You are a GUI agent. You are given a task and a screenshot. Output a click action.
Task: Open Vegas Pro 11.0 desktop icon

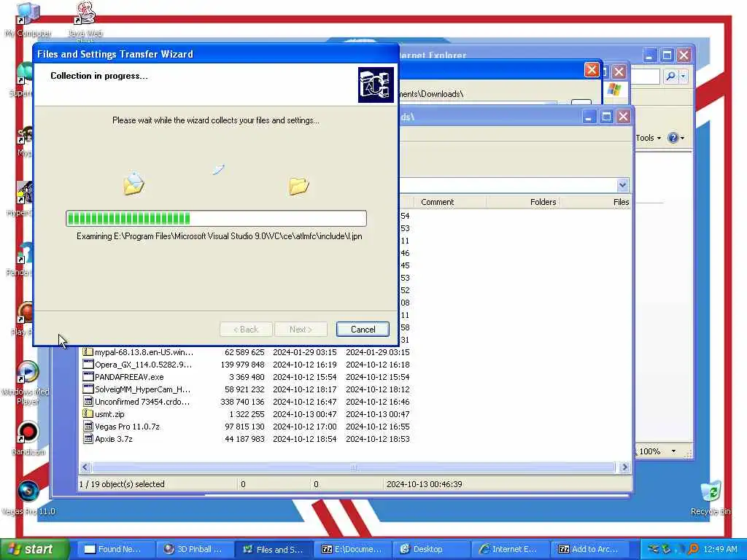click(28, 498)
